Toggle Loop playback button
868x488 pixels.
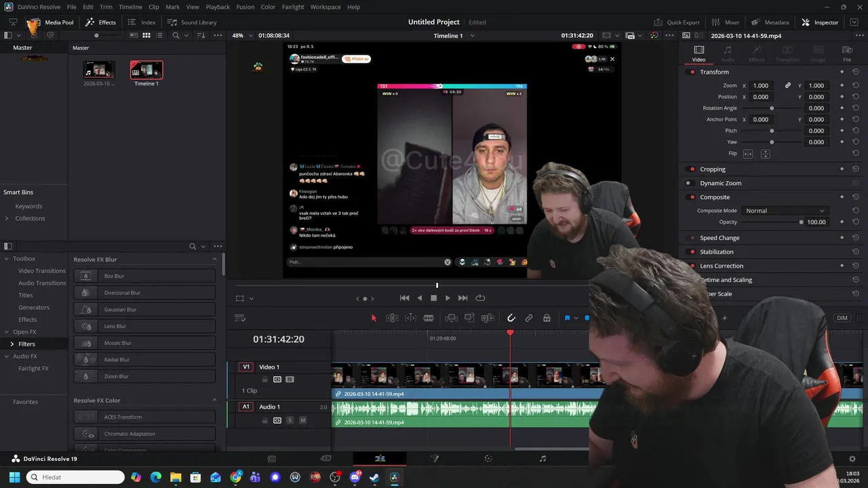point(481,298)
